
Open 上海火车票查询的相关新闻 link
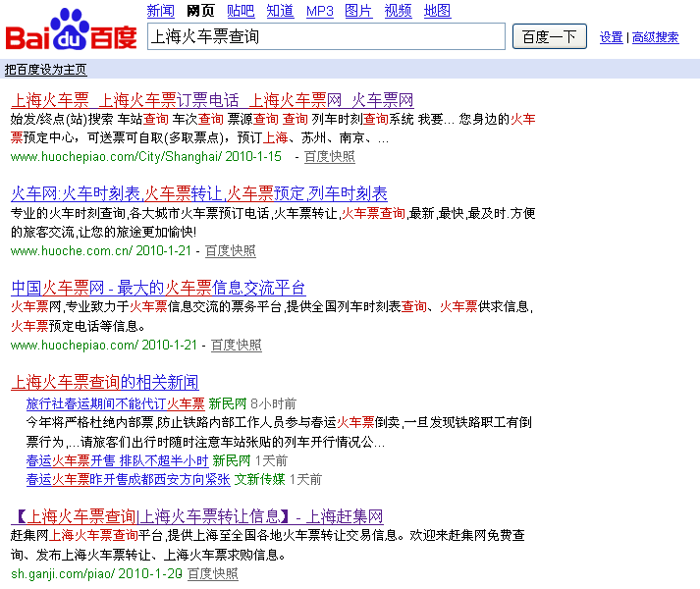pos(105,382)
